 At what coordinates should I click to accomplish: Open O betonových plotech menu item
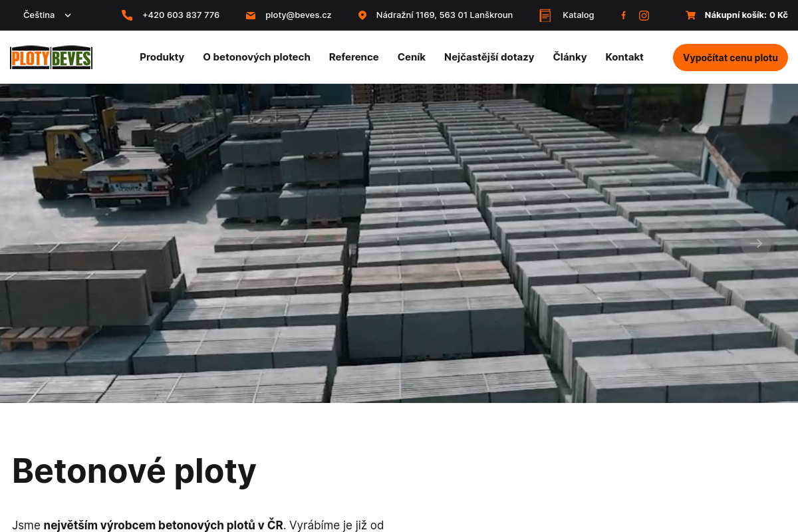point(257,57)
